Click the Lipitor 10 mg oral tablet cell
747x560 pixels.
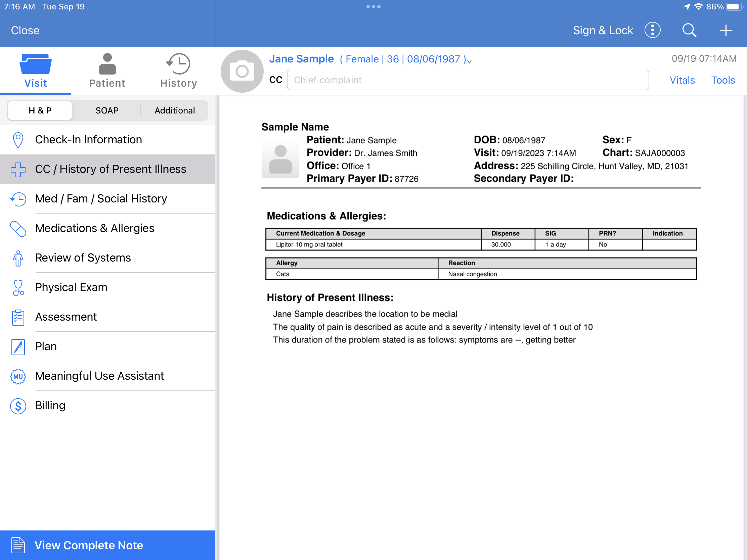click(x=373, y=244)
